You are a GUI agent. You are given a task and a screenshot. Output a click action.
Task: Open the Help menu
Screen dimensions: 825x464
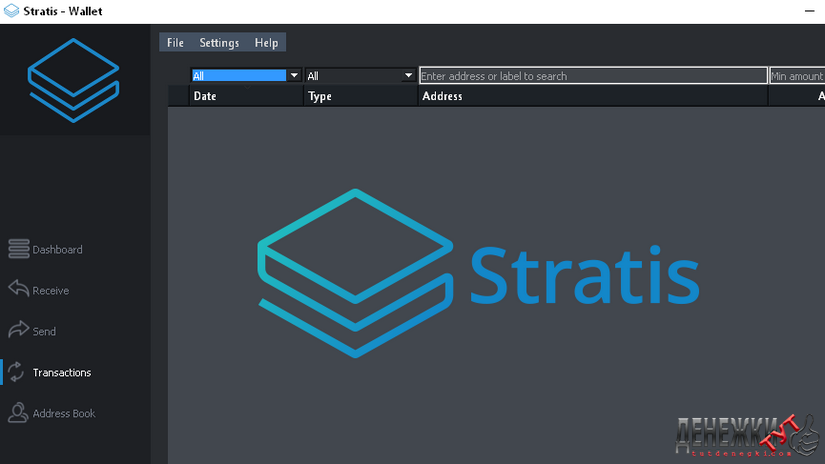click(x=266, y=43)
